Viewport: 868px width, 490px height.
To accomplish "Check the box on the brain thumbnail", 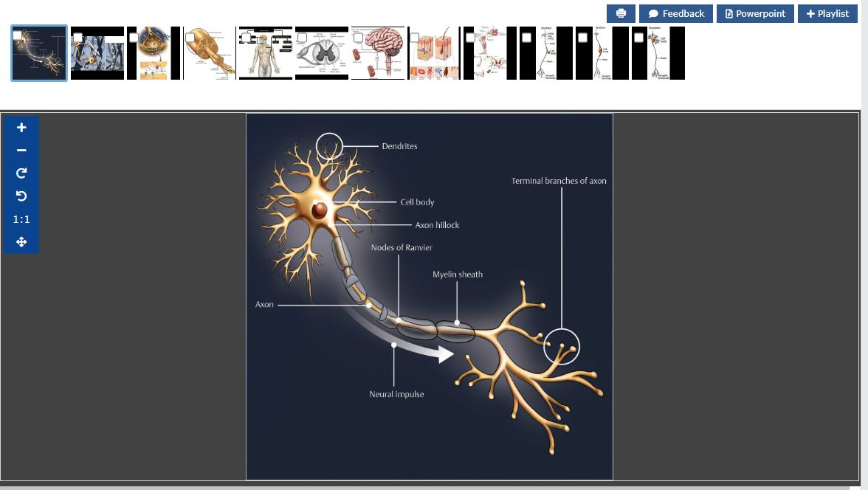I will tap(358, 37).
